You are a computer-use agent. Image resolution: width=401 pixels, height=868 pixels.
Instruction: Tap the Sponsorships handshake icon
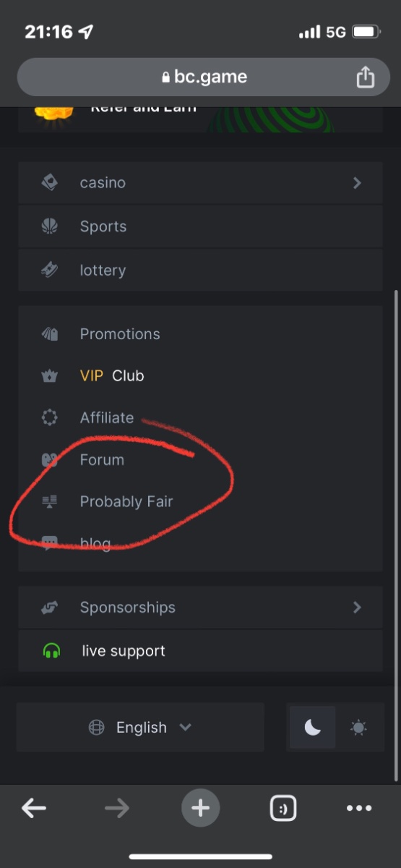[x=50, y=608]
